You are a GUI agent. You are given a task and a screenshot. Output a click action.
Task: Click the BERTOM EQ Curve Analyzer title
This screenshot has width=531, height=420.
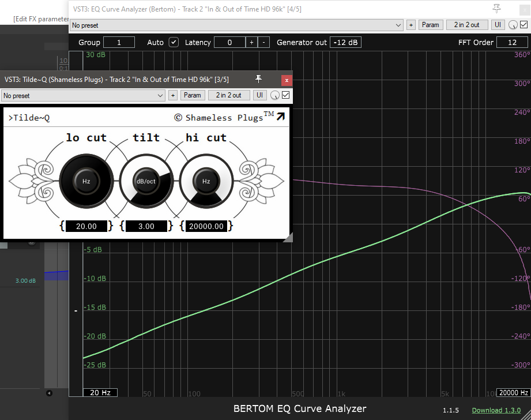300,408
